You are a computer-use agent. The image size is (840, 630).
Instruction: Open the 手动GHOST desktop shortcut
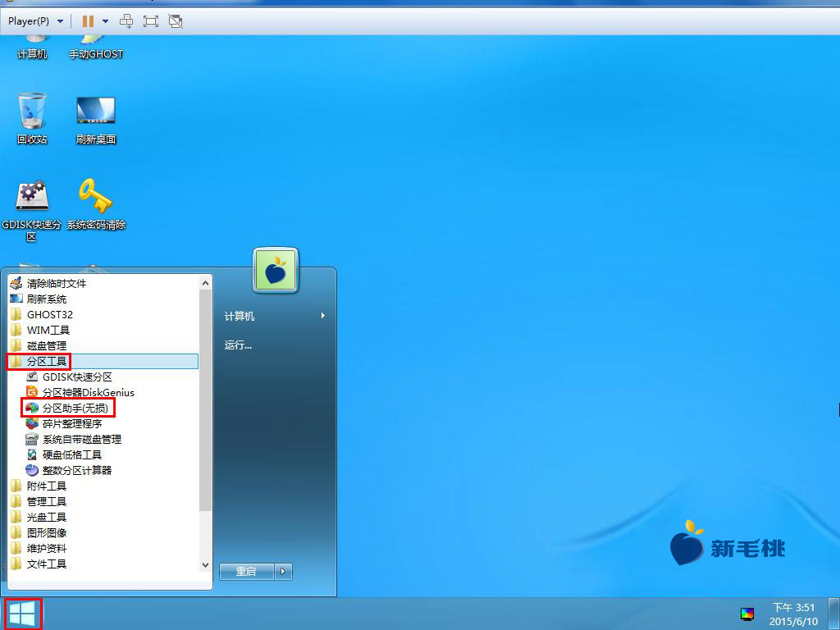coord(96,47)
